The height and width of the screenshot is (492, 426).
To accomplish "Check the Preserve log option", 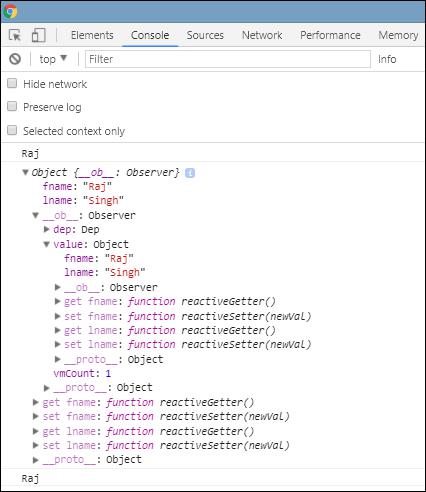I will click(x=12, y=106).
